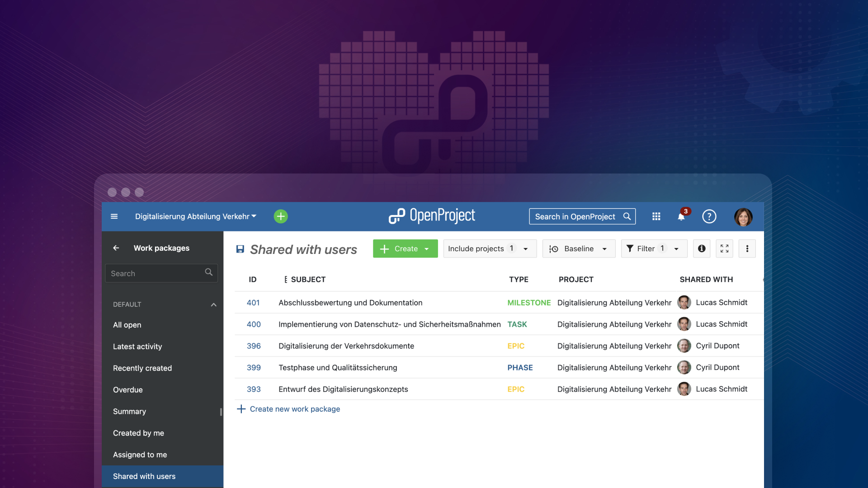This screenshot has width=868, height=488.
Task: Click the Shared with users sidebar item
Action: [x=144, y=475]
